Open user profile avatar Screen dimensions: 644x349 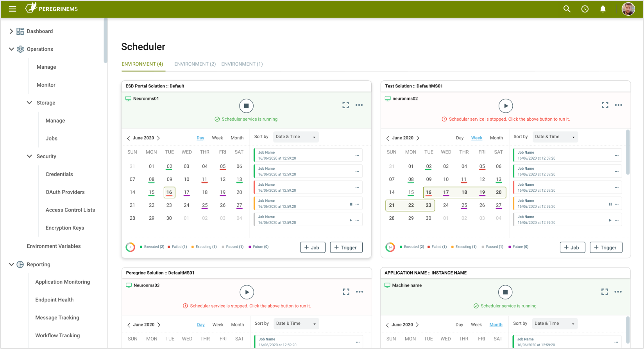point(628,9)
